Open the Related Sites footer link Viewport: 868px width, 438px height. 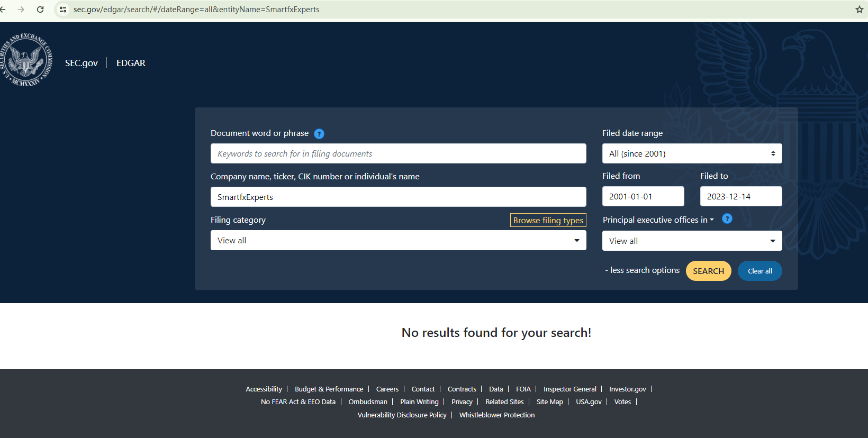[504, 402]
